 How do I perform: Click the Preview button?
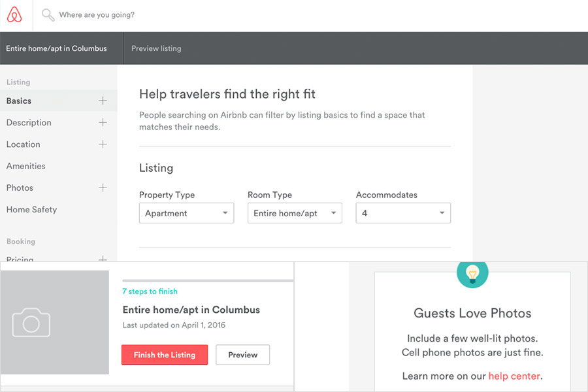coord(242,355)
